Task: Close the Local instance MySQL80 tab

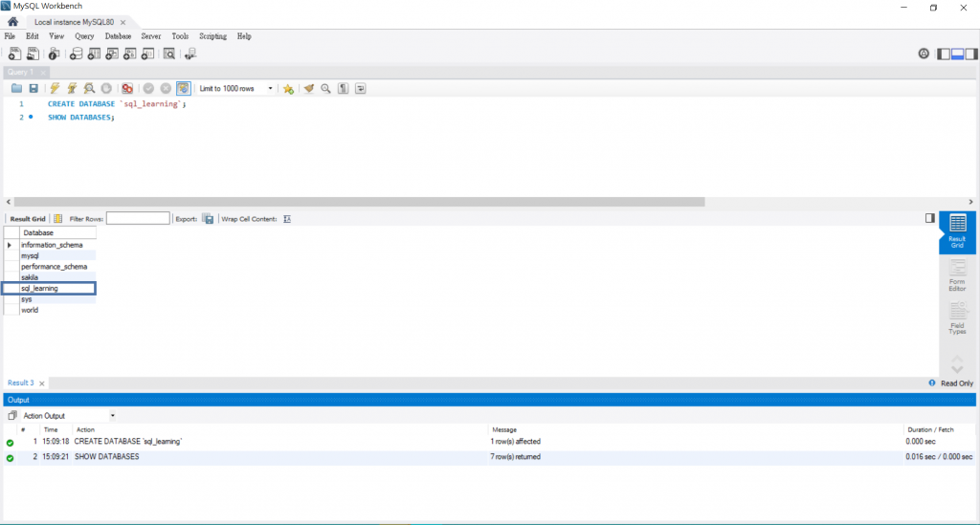Action: point(123,23)
